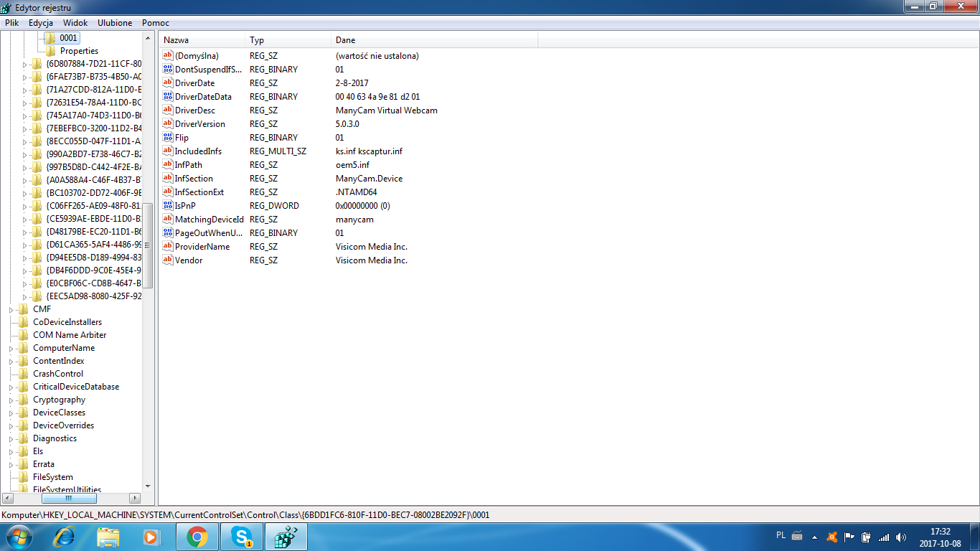
Task: Click the '00 40 63 4a 9e 81 d2 01' value
Action: [x=377, y=97]
